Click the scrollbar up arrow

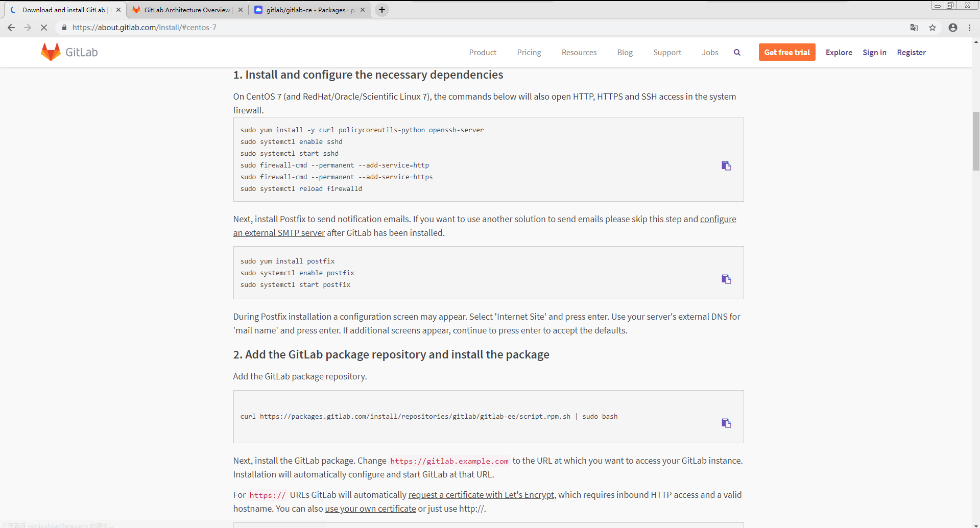point(976,42)
